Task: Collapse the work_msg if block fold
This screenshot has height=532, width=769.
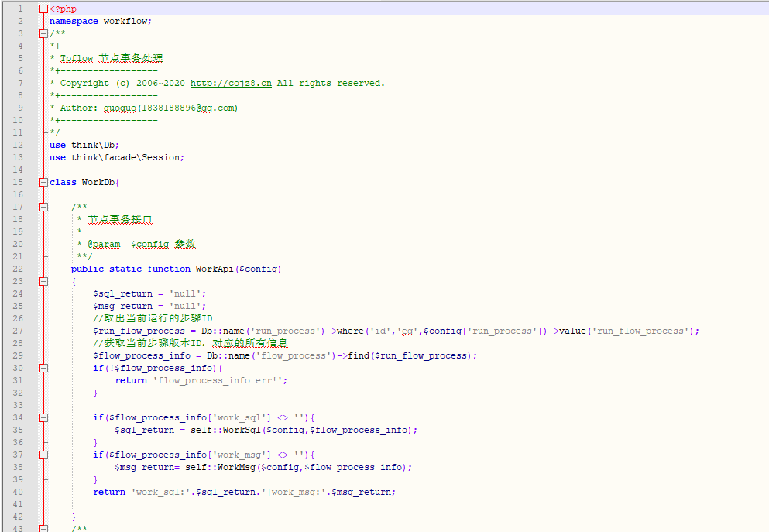Action: [x=43, y=455]
